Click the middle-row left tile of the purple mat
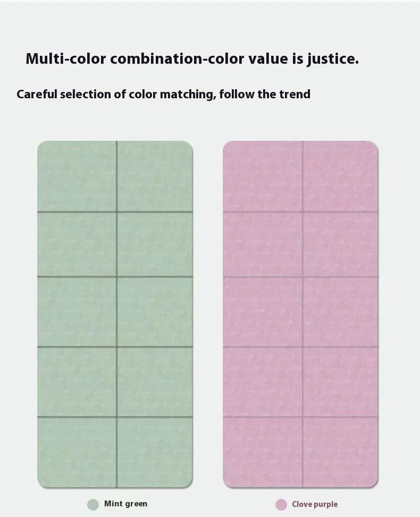The width and height of the screenshot is (420, 517). (263, 312)
